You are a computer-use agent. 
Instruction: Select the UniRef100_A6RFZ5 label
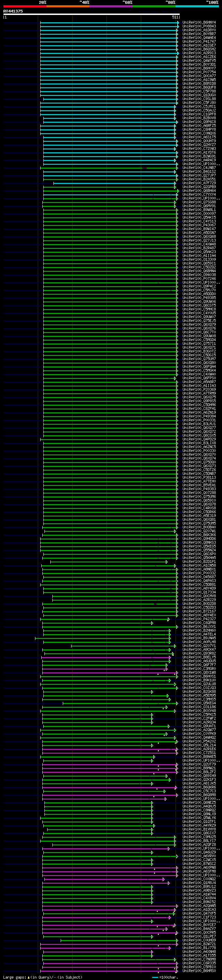(x=199, y=125)
